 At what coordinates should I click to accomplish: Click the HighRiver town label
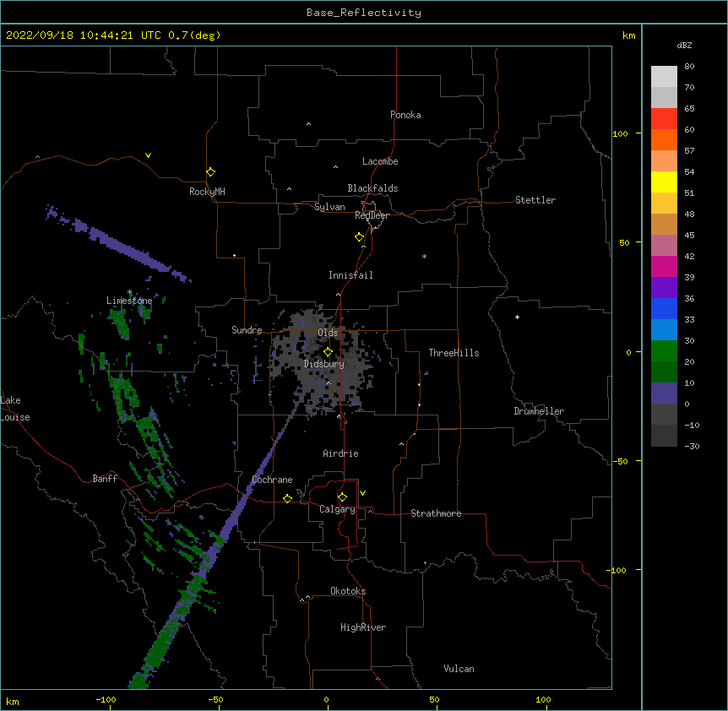coord(363,627)
